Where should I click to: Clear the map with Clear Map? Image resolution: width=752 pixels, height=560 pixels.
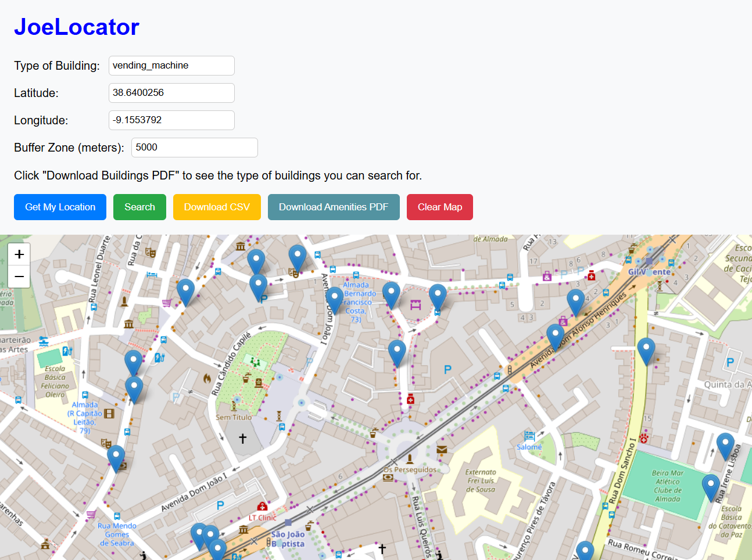pyautogui.click(x=440, y=207)
